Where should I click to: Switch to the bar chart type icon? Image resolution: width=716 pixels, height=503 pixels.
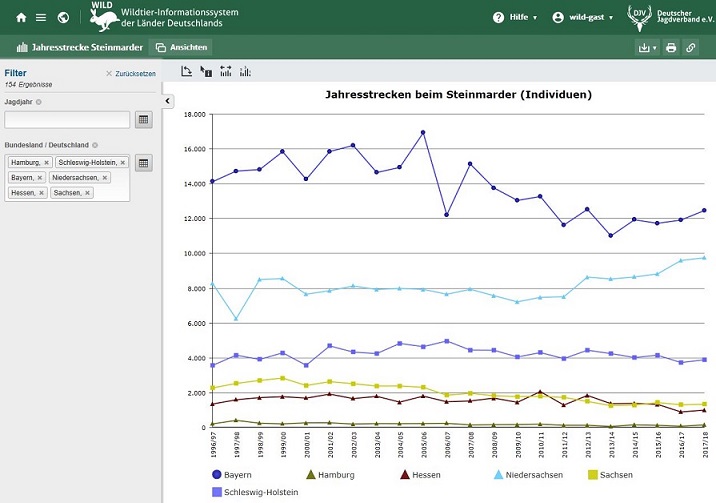[245, 71]
